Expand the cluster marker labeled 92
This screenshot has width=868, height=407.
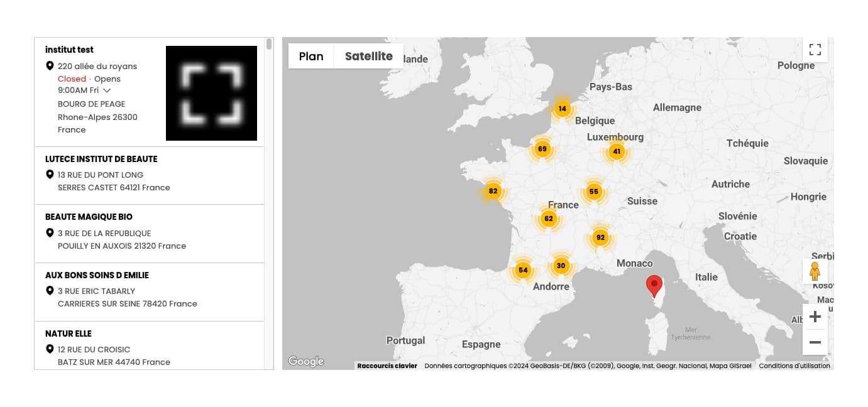click(x=600, y=237)
